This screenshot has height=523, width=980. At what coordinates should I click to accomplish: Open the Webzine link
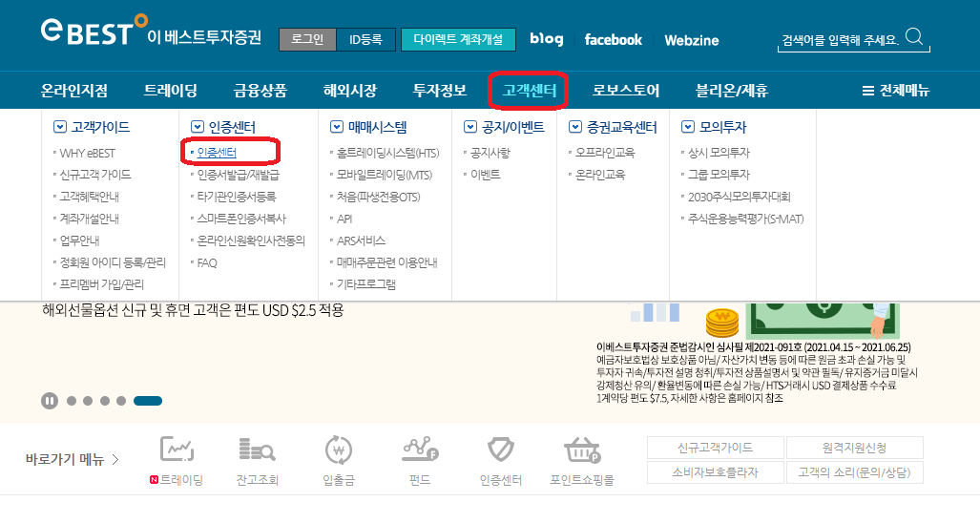click(692, 40)
